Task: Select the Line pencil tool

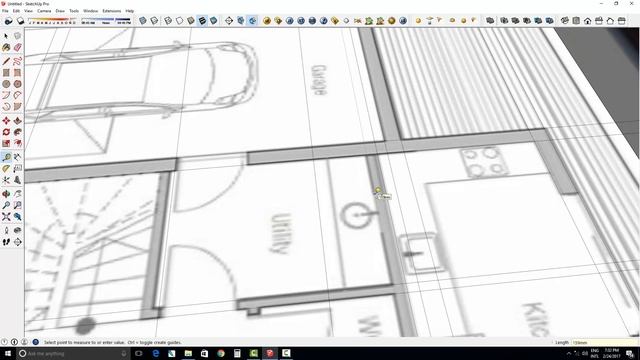Action: coord(6,62)
